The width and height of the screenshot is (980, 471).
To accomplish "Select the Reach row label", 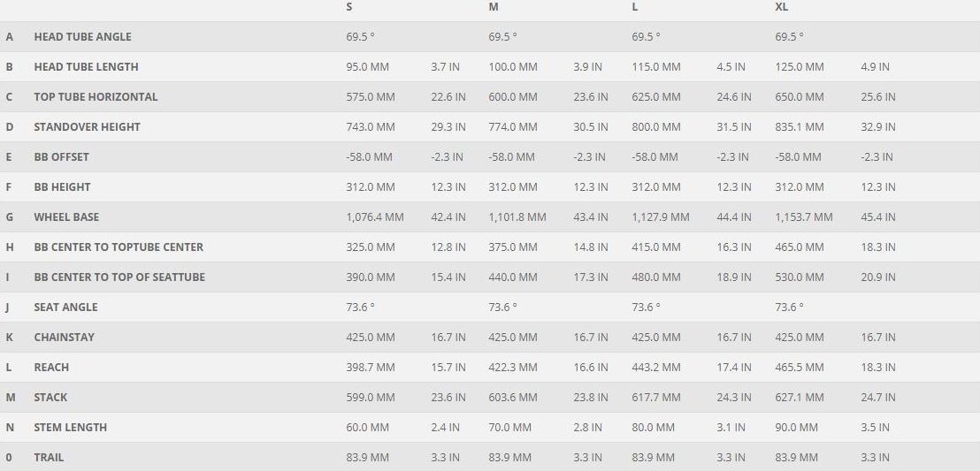I will pos(51,368).
